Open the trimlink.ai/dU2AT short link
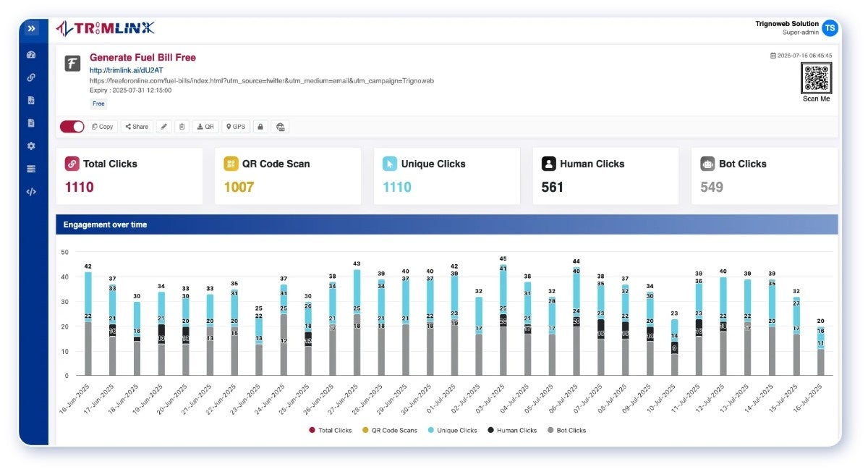Viewport: 868px width, 472px height. [x=122, y=70]
